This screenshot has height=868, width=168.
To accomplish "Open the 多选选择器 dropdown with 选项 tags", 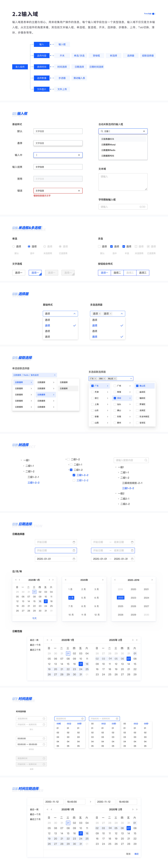I will [x=108, y=313].
